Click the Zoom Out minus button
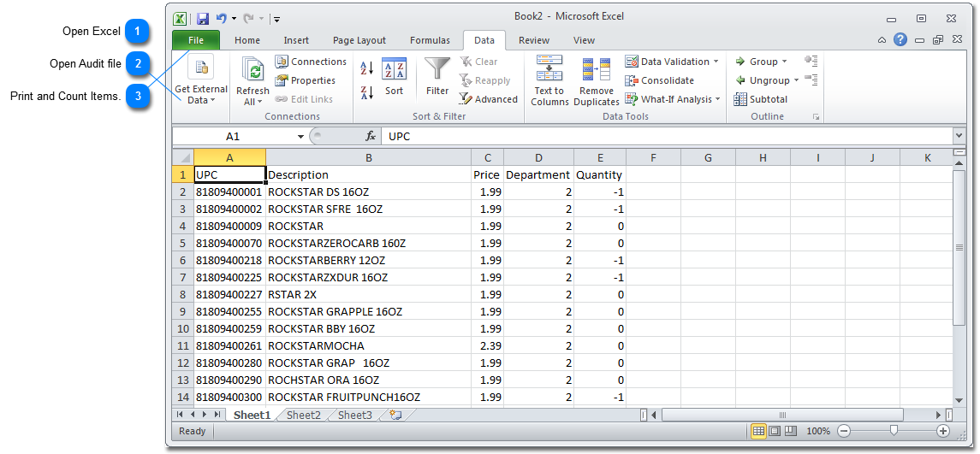 coord(845,431)
